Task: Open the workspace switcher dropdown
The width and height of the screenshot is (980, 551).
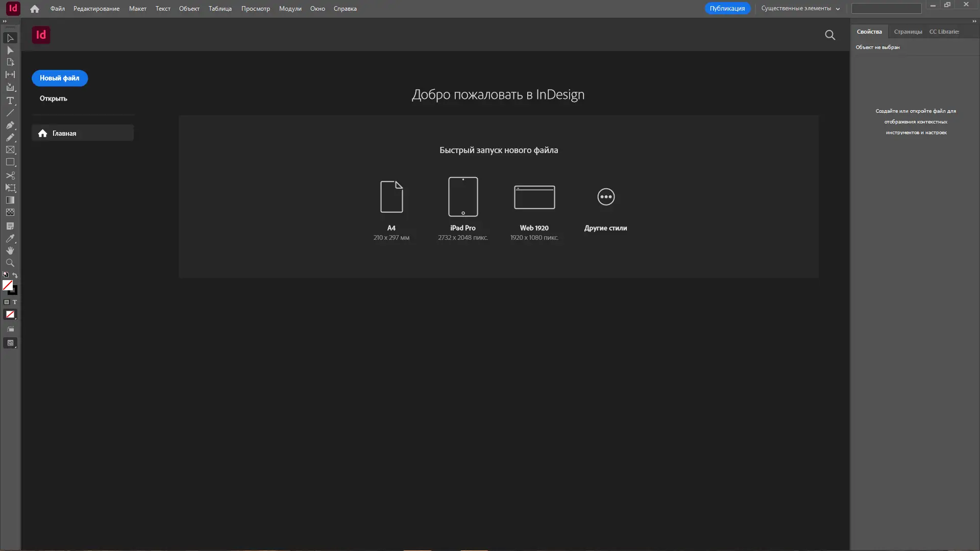Action: 799,8
